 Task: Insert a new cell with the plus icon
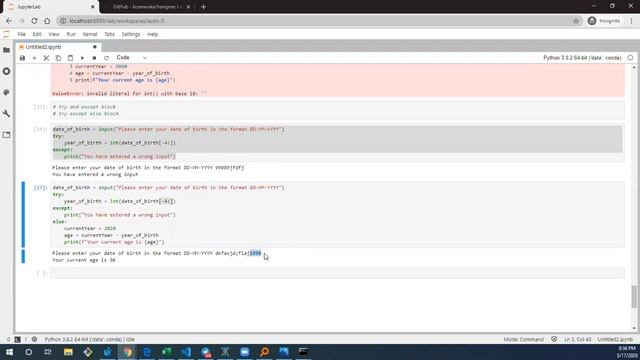tap(34, 58)
